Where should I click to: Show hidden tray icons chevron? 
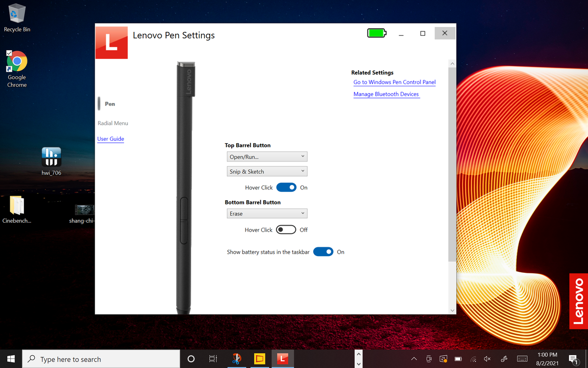[414, 359]
